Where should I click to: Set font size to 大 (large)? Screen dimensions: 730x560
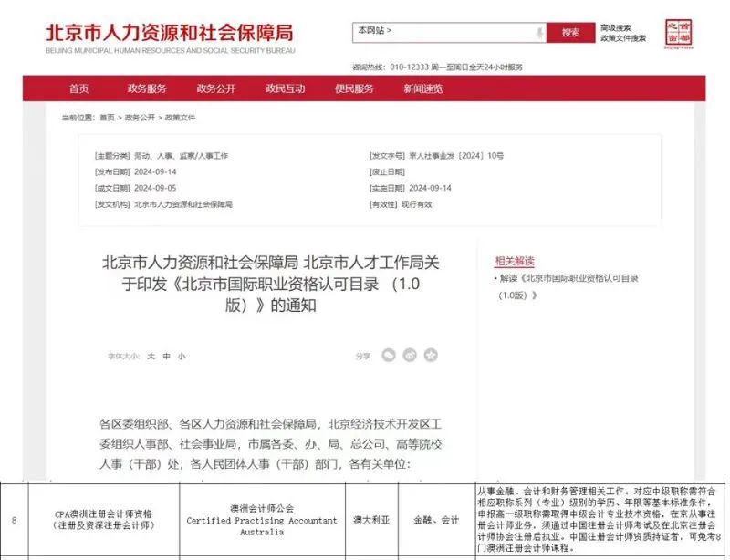(x=151, y=357)
